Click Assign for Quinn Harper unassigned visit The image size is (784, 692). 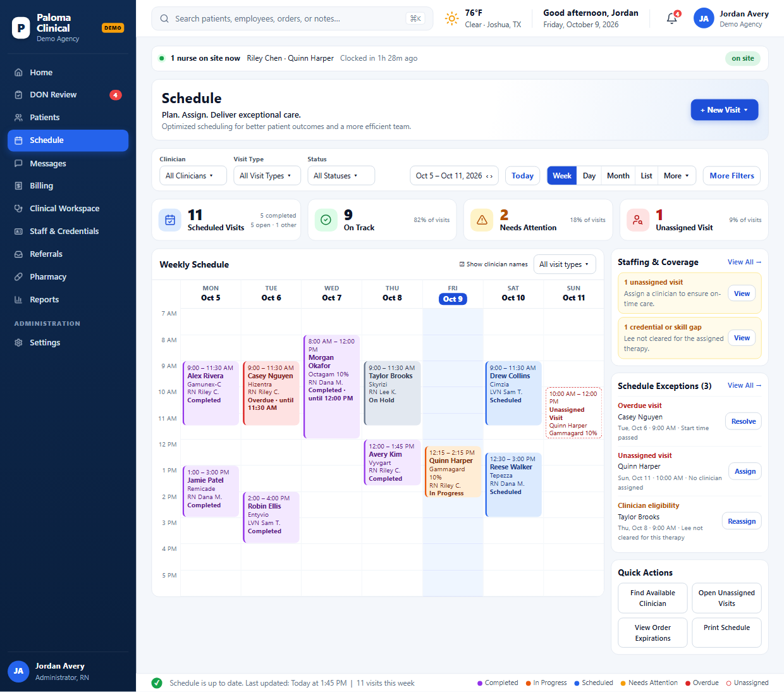(x=745, y=471)
